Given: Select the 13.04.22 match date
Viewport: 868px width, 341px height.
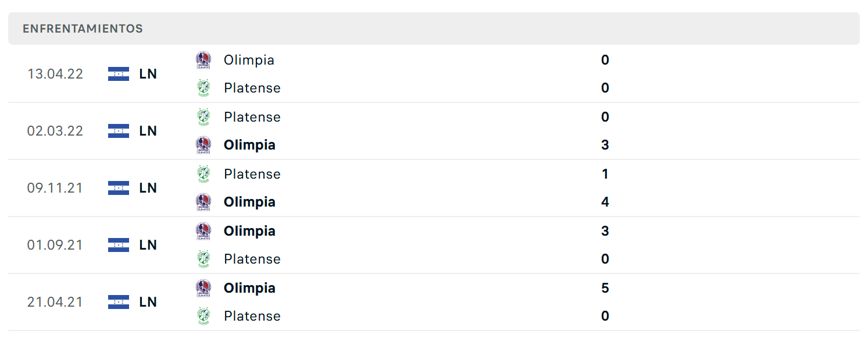Looking at the screenshot, I should tap(55, 74).
